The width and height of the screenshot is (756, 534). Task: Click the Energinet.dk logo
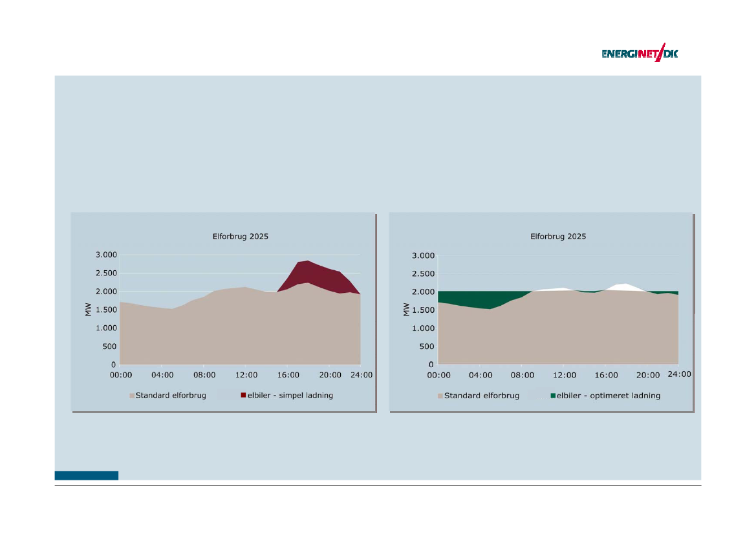[640, 55]
